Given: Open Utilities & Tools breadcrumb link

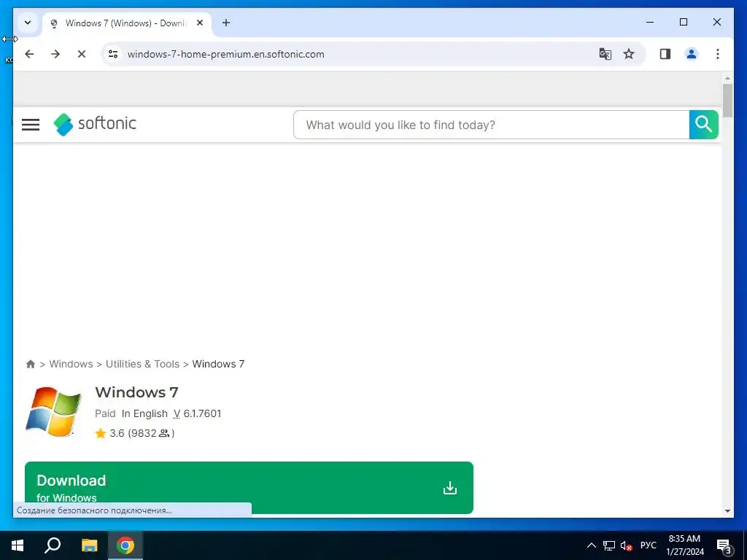Looking at the screenshot, I should 142,364.
